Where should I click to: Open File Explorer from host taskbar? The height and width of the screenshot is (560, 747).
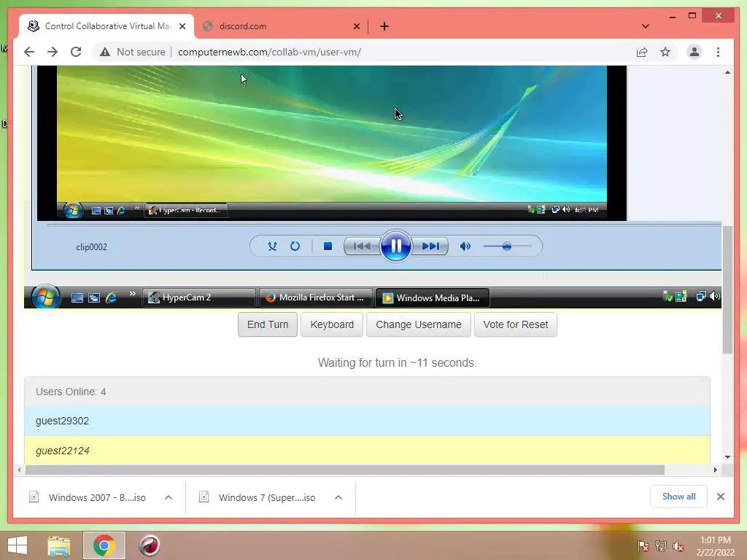click(x=58, y=545)
